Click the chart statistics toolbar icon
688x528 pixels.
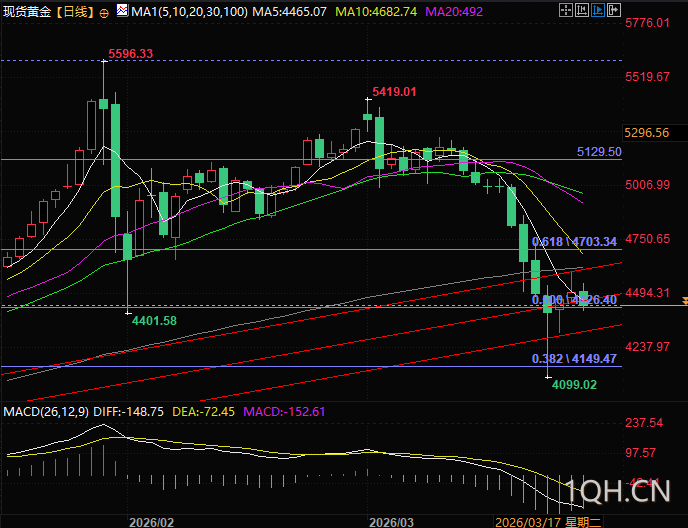coord(581,10)
